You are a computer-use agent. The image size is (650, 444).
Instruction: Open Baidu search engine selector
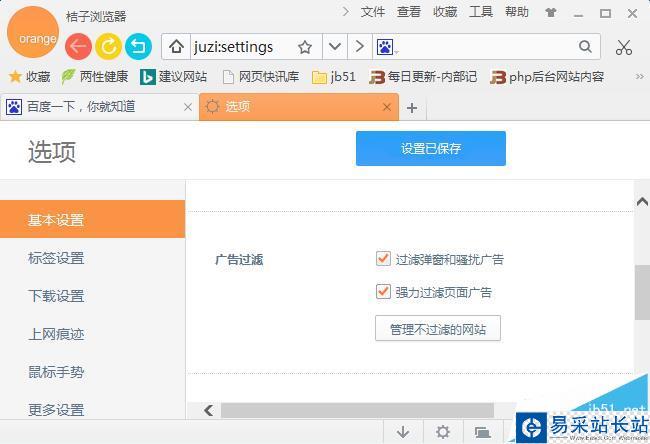(387, 47)
